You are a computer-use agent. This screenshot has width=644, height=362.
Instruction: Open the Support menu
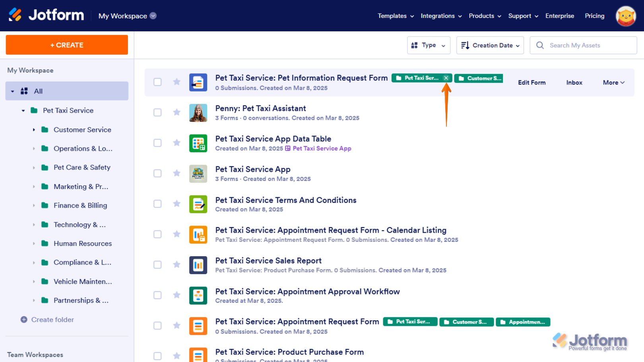(523, 16)
